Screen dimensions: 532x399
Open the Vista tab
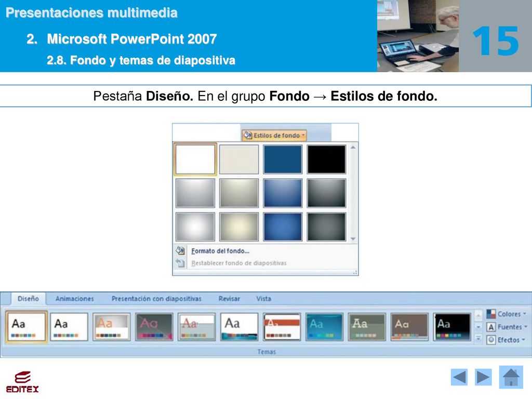pyautogui.click(x=263, y=299)
